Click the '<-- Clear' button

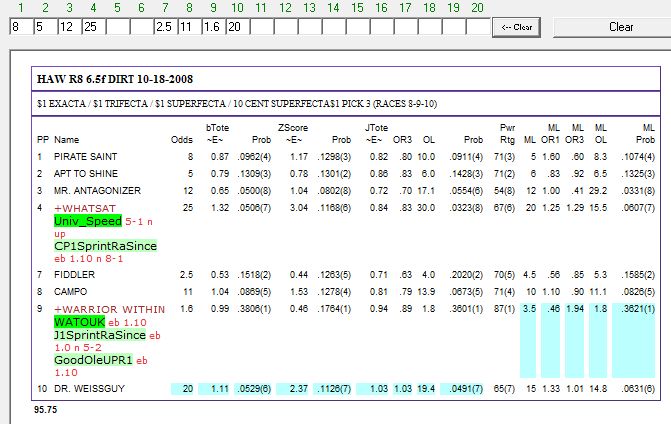516,27
